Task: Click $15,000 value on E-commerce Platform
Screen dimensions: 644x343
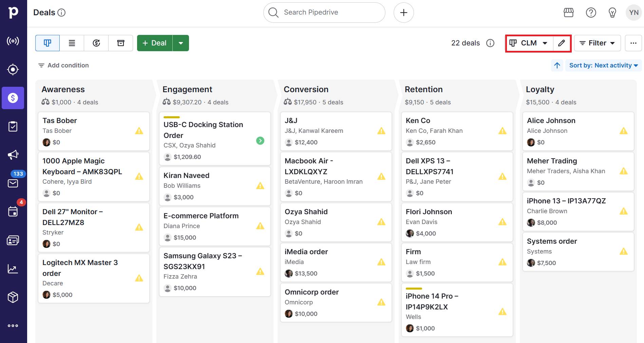Action: (x=185, y=238)
